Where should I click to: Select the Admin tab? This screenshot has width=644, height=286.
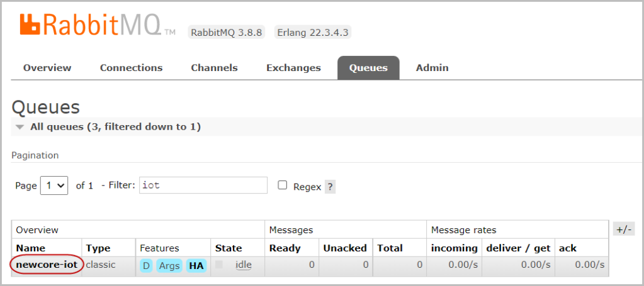tap(432, 68)
